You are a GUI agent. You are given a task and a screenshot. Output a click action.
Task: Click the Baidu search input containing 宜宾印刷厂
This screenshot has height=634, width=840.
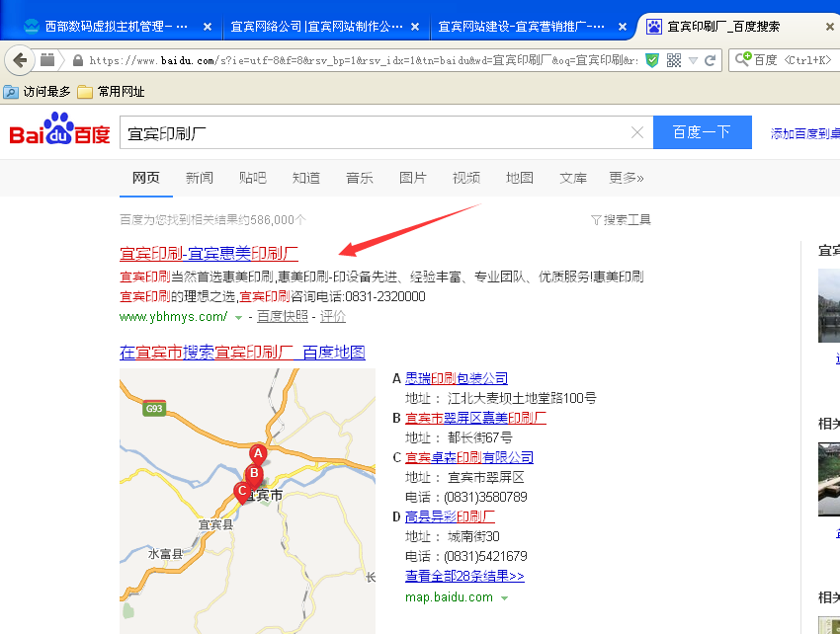click(x=375, y=132)
